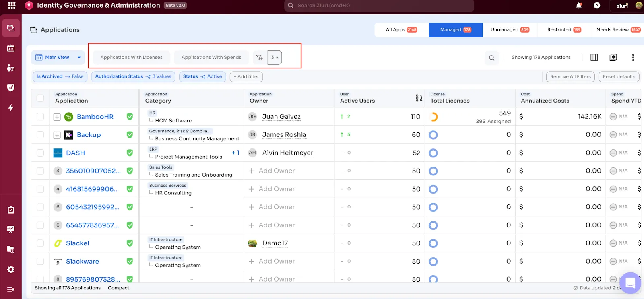Click the filter funnel add icon

[x=260, y=57]
